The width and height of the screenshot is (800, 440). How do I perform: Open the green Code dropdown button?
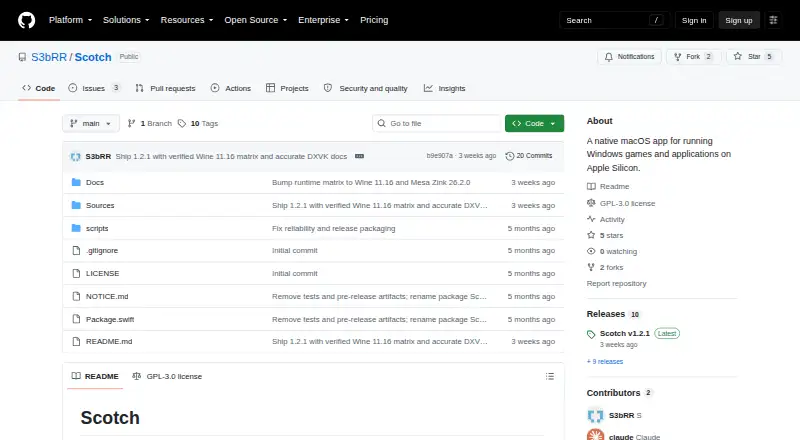tap(534, 124)
